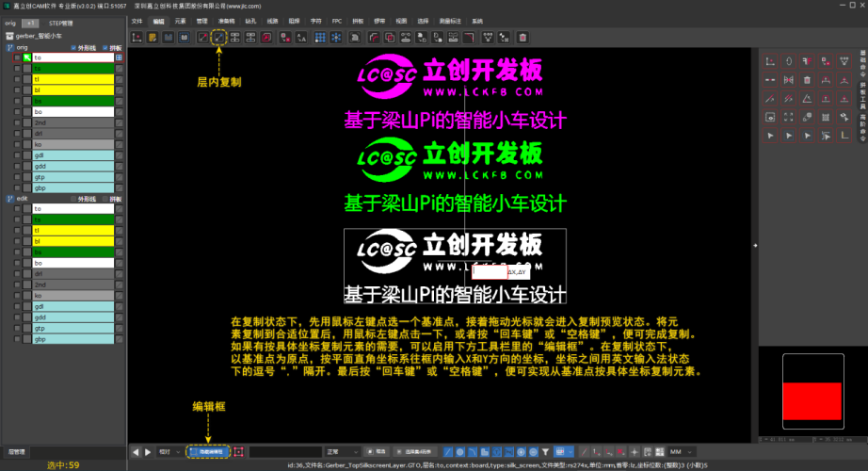The width and height of the screenshot is (868, 471).
Task: Toggle the minus-circle filter icon in bottom toolbar
Action: point(533,452)
